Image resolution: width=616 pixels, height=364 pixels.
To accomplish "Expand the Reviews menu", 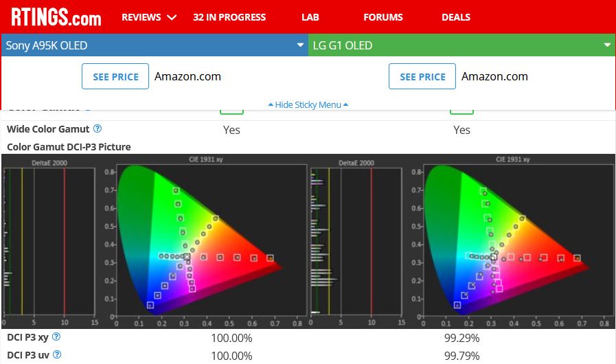I will [x=149, y=17].
